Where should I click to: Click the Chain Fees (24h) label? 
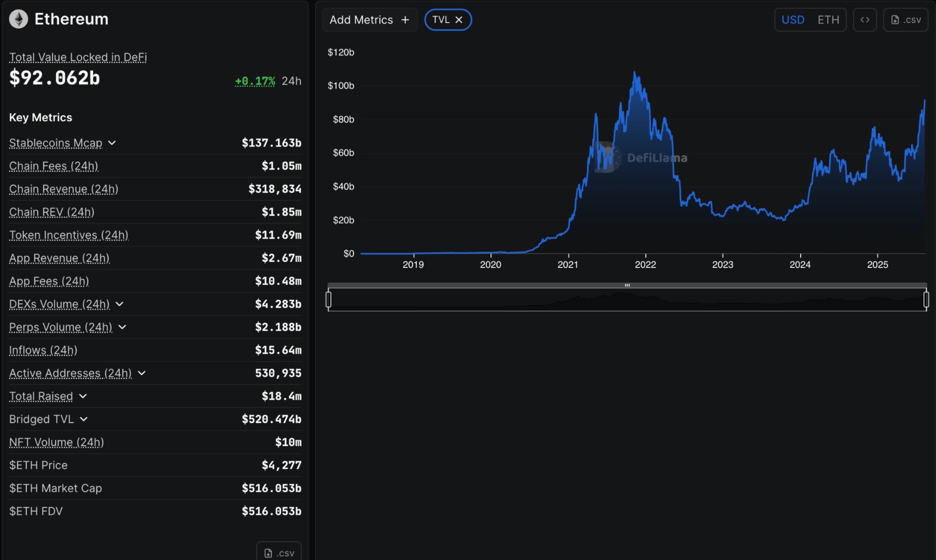(x=54, y=166)
